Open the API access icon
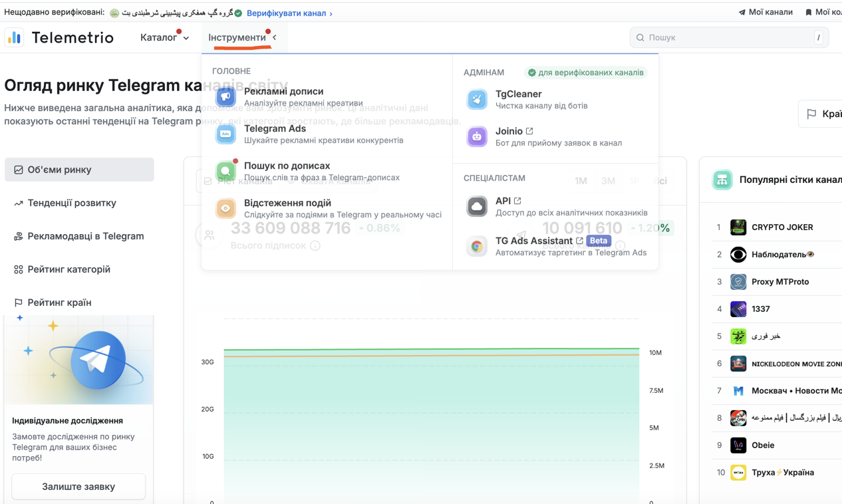This screenshot has height=504, width=842. [476, 206]
